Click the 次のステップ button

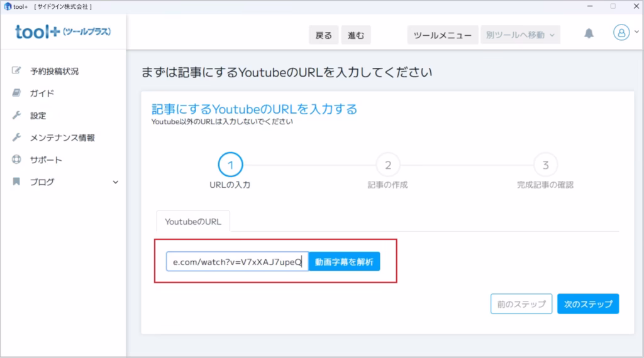coord(588,303)
